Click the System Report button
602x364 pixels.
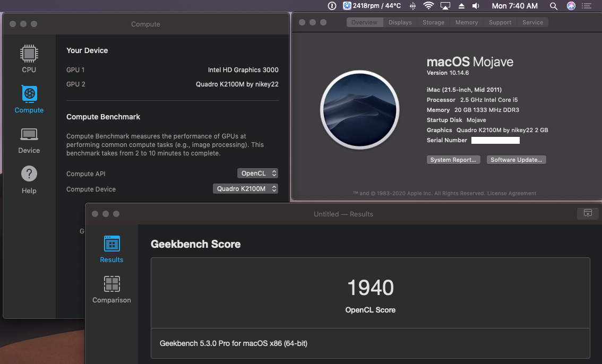[x=453, y=160]
